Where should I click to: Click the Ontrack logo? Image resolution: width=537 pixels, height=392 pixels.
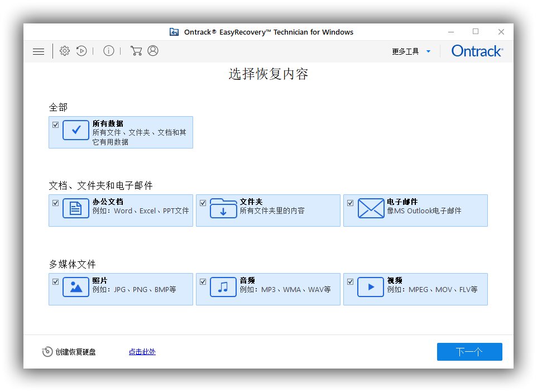(x=477, y=51)
